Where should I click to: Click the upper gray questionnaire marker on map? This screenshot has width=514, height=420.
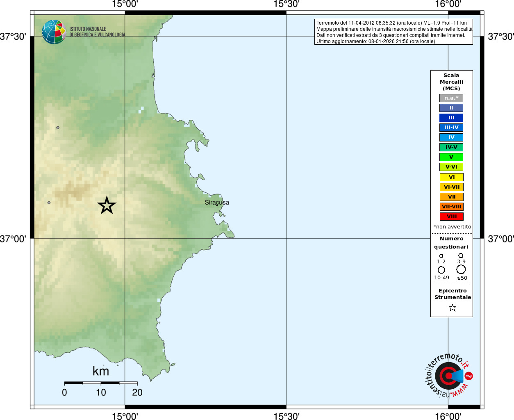click(58, 128)
